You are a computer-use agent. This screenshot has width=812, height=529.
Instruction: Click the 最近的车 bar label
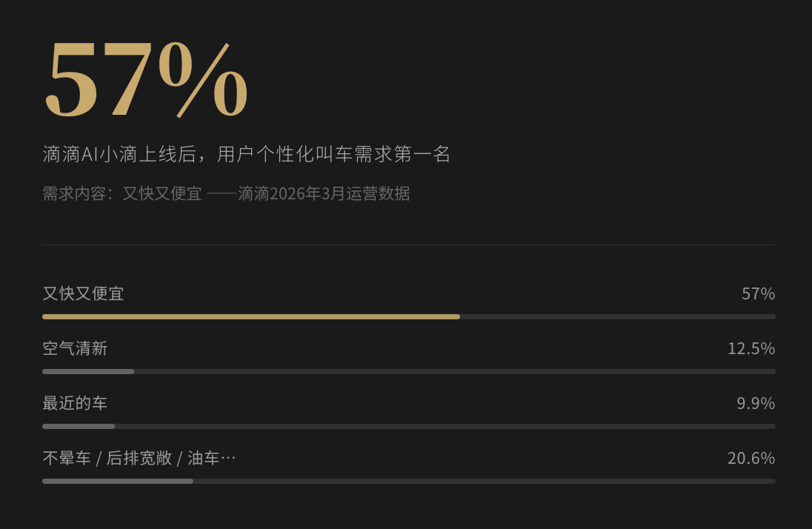coord(75,403)
